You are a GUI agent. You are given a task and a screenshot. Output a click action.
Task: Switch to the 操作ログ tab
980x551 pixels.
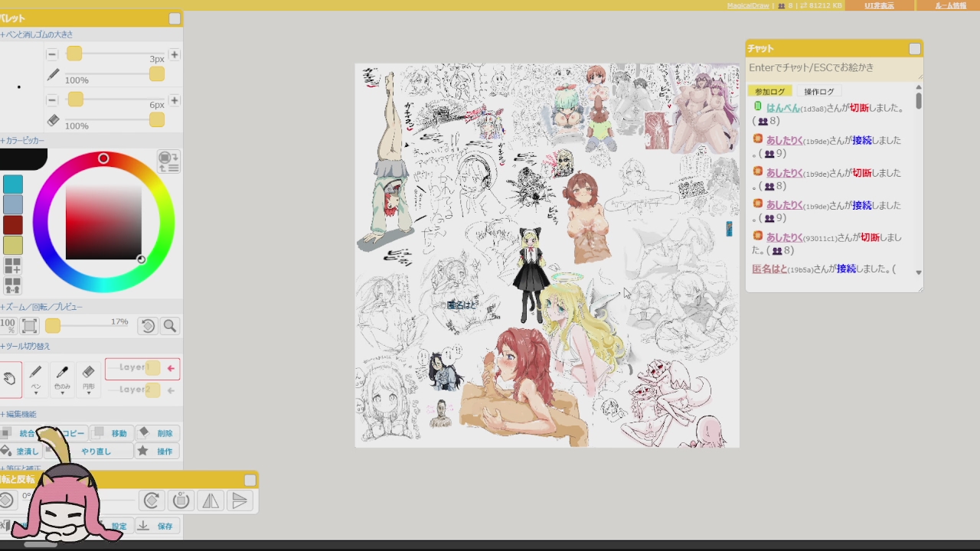point(818,92)
